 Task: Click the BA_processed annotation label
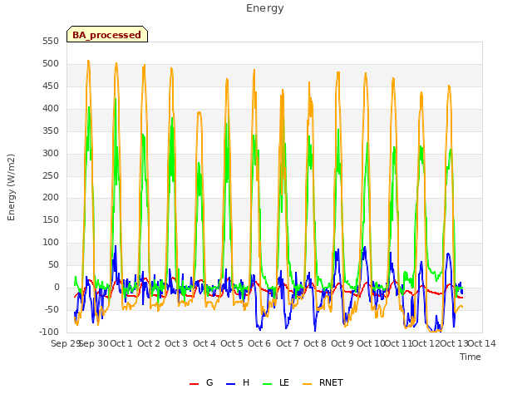click(x=107, y=35)
